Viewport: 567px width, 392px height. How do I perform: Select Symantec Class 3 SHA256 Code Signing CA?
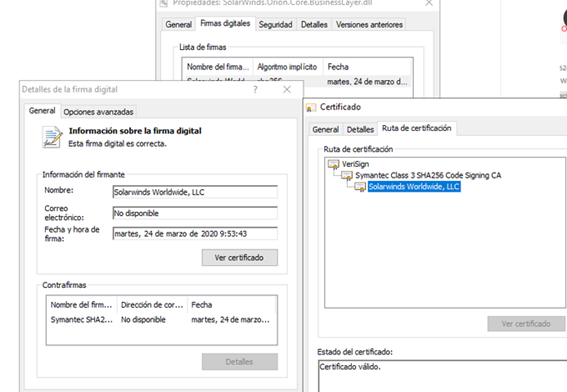coord(428,176)
